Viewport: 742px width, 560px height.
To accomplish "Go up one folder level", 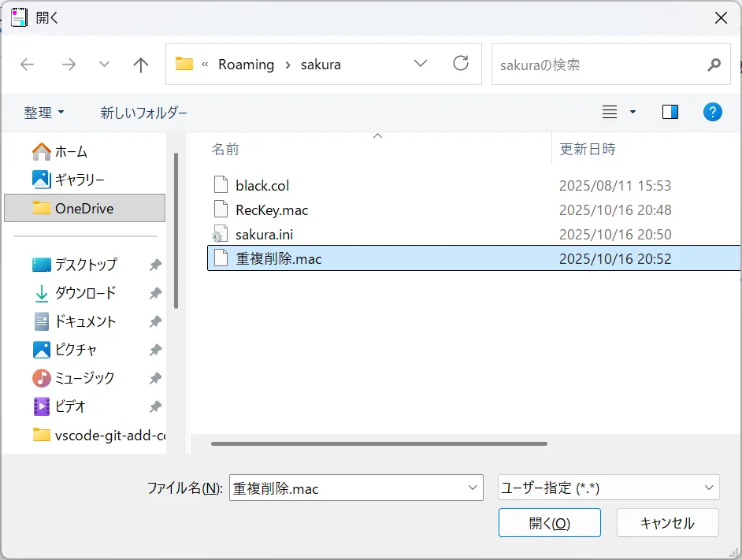I will tap(141, 65).
